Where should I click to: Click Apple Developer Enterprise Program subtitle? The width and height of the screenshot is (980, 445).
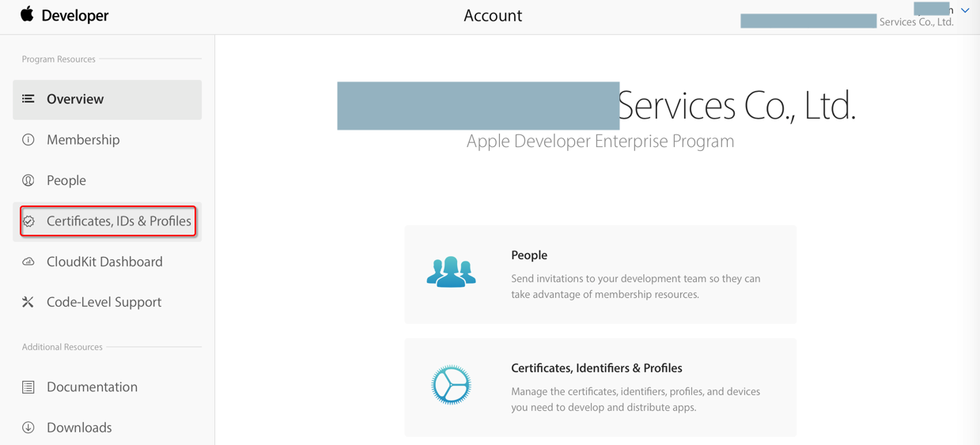[600, 141]
